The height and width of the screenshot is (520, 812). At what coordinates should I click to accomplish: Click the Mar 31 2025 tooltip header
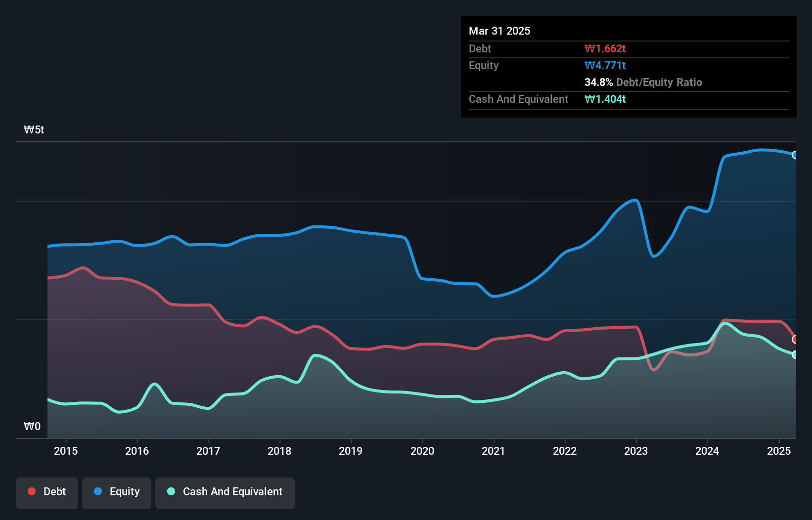[x=499, y=31]
